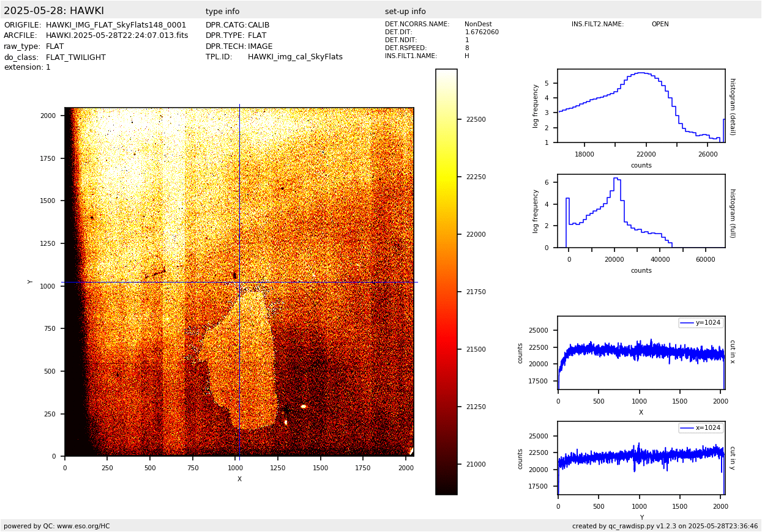Click the qc_rawdisp.py creation note in footer

(665, 526)
